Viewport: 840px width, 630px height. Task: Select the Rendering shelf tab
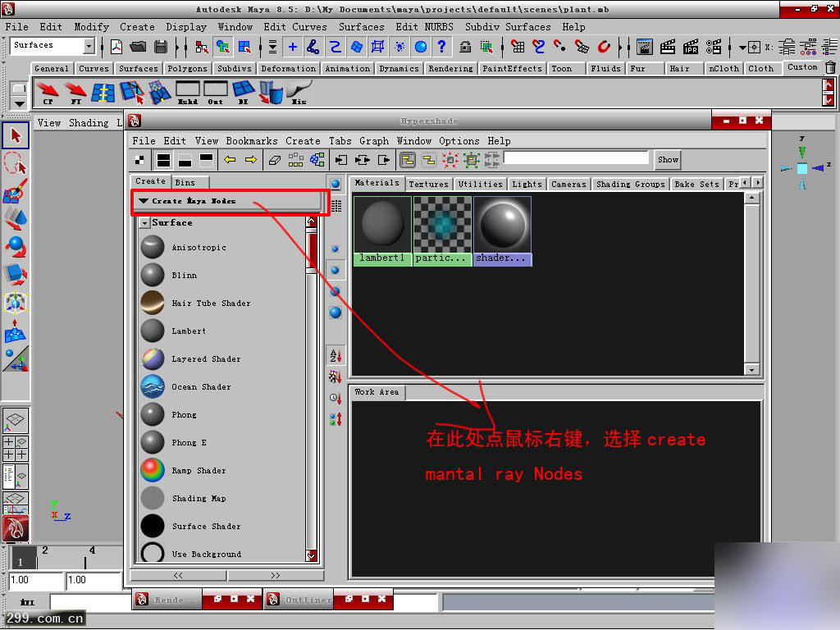click(x=450, y=69)
